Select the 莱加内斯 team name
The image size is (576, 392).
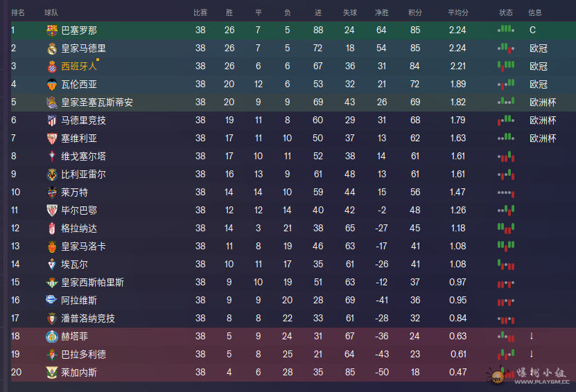78,373
